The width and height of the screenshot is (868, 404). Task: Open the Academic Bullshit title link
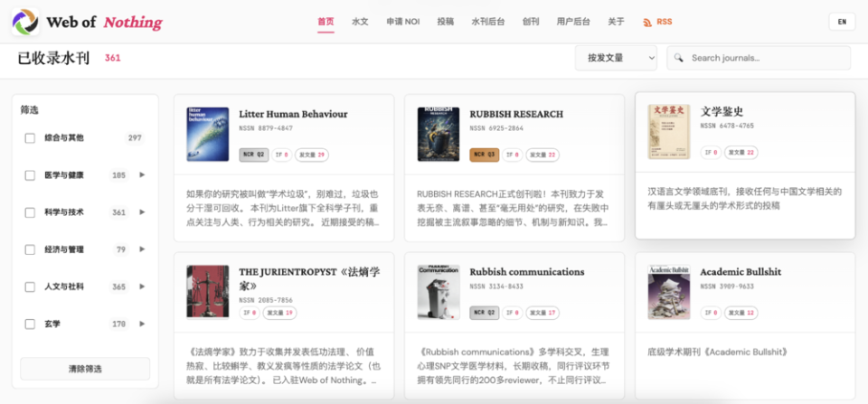tap(741, 272)
